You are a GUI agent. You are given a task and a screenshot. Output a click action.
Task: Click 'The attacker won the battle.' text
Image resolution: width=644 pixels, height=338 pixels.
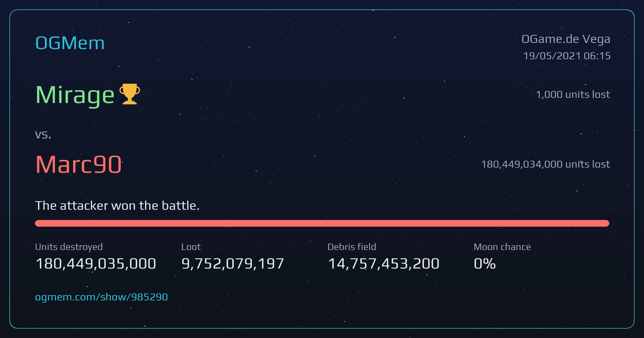117,206
